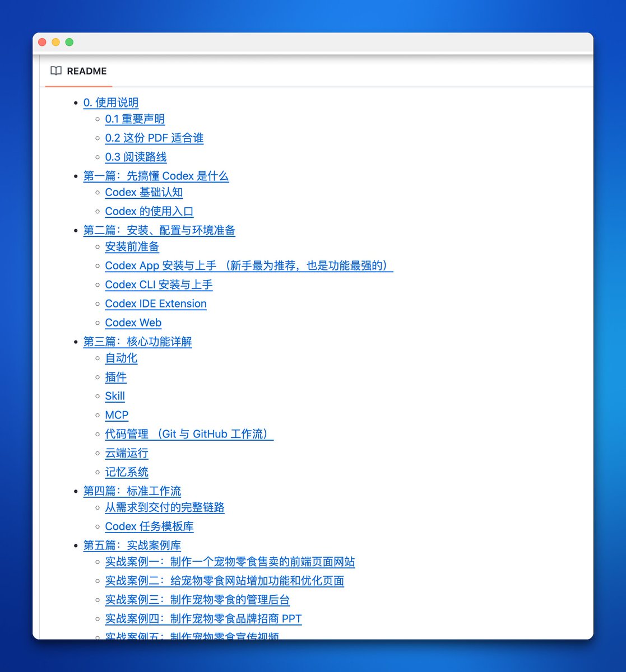
Task: Click the red close window button
Action: 42,42
